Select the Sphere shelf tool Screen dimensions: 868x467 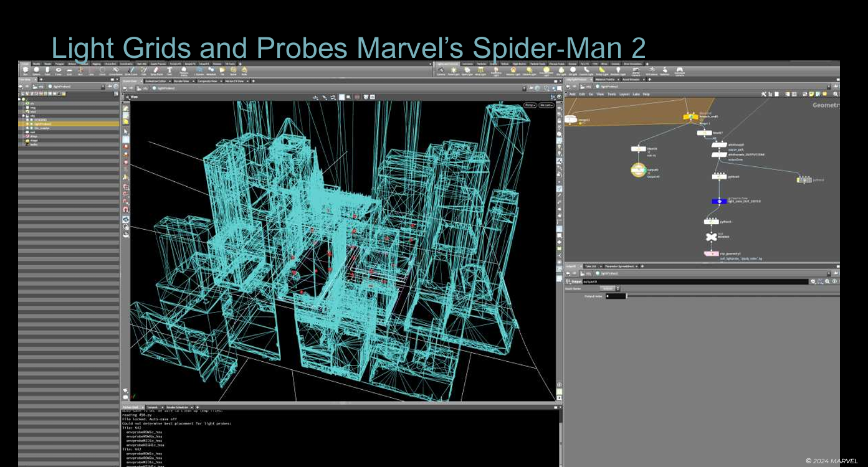pos(37,70)
